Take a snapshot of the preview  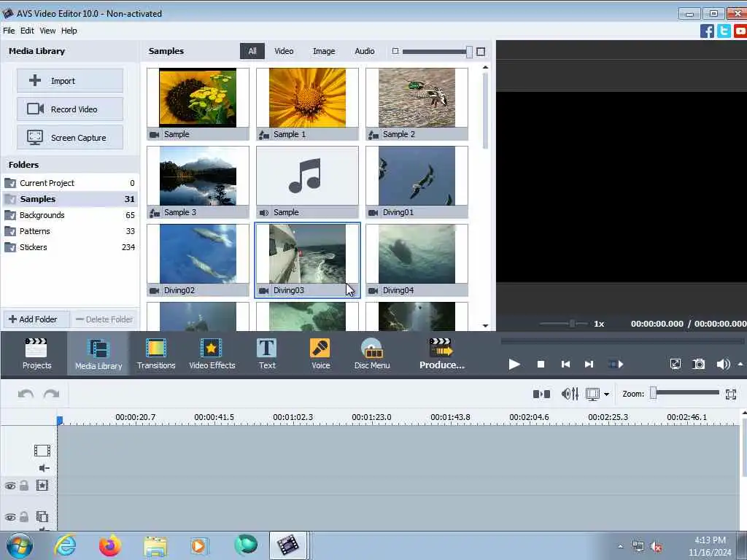pyautogui.click(x=698, y=365)
